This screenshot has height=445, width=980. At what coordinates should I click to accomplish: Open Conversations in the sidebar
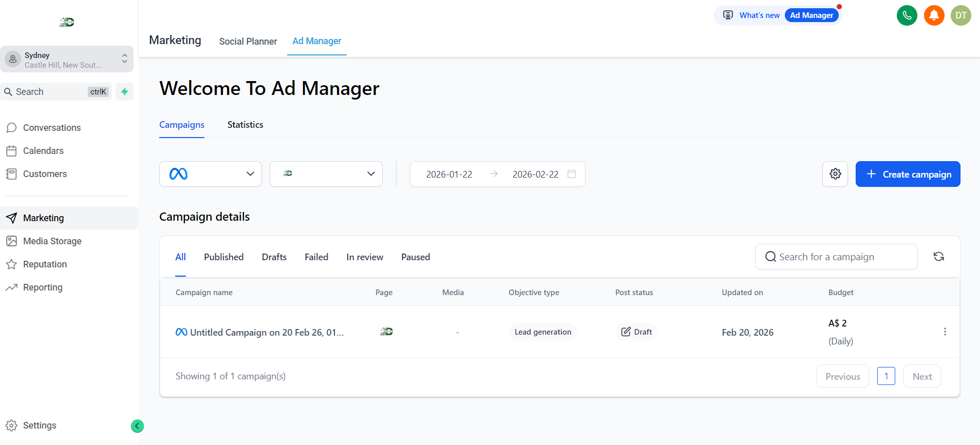51,128
